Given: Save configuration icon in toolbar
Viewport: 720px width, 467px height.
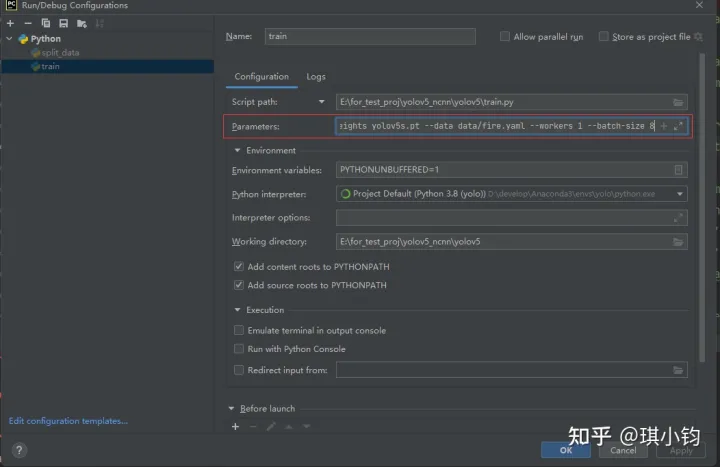Looking at the screenshot, I should click(x=63, y=23).
